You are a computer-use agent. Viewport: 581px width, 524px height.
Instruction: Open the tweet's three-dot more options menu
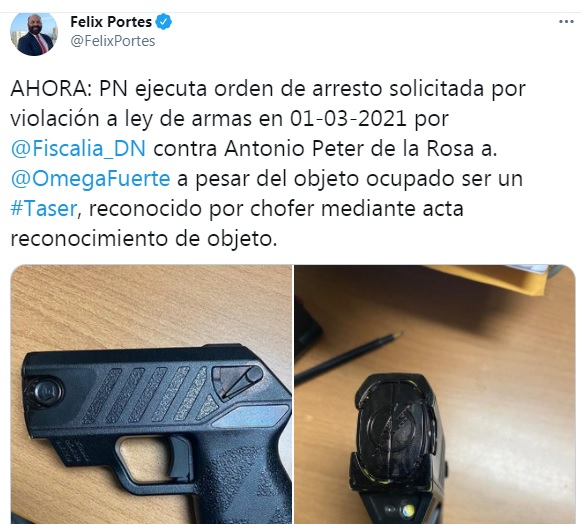point(566,22)
